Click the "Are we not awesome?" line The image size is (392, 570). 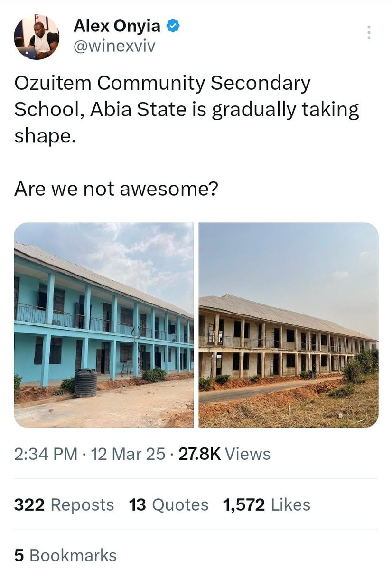click(x=116, y=189)
